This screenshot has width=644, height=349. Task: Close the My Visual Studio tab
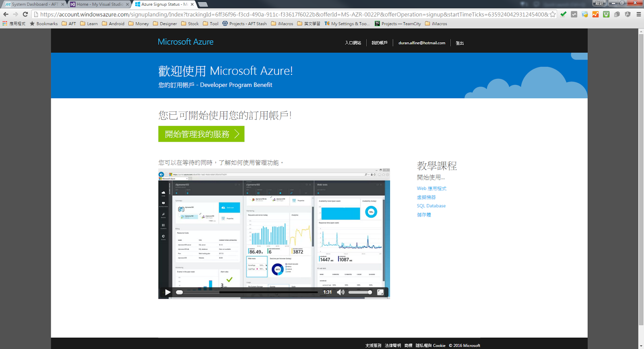128,4
